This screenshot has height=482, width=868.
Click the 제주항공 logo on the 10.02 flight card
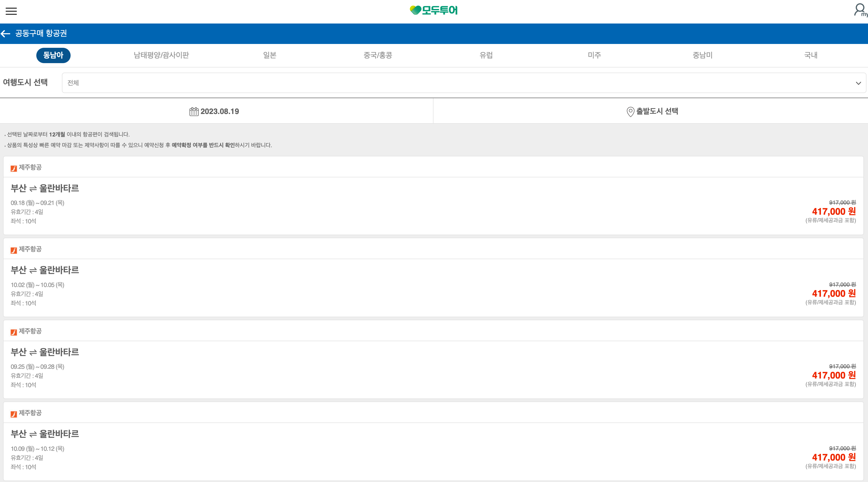pyautogui.click(x=14, y=250)
